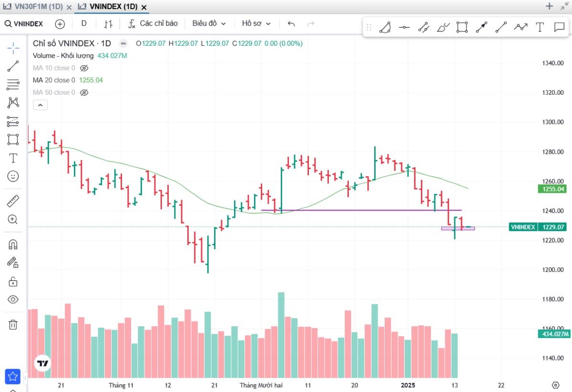Screen dimensions: 572x392
Task: Open the emoji icons tool
Action: (13, 176)
